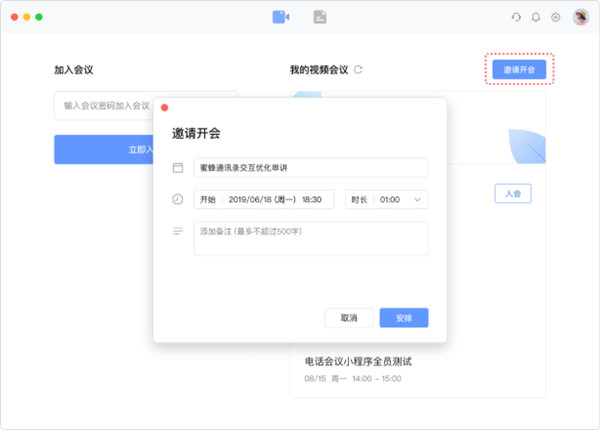Switch to the document notes tab icon

pos(320,17)
